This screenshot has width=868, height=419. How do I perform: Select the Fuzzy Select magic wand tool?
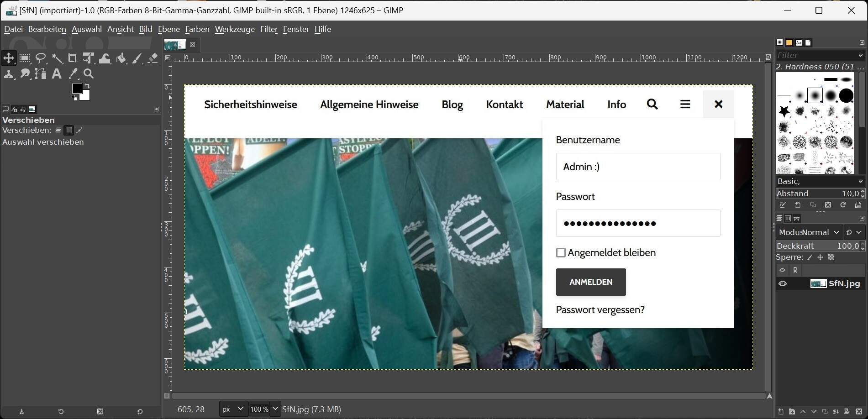click(57, 58)
